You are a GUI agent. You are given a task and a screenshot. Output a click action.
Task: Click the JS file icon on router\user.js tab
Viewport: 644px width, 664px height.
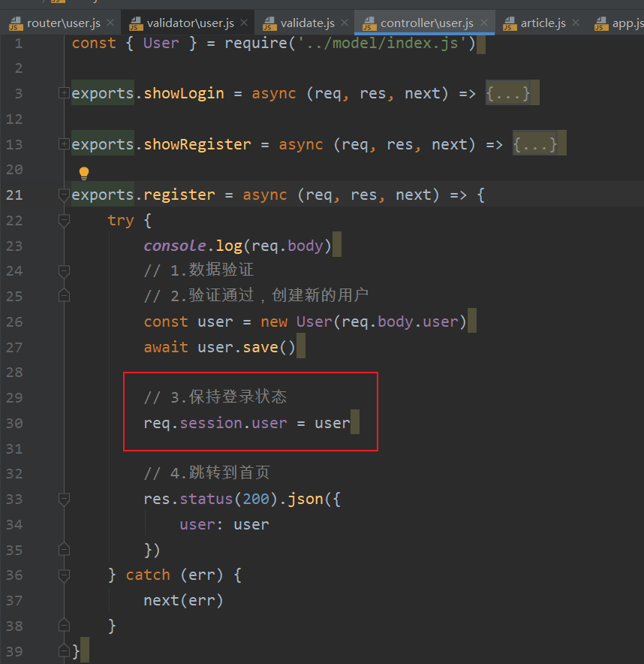click(x=16, y=23)
